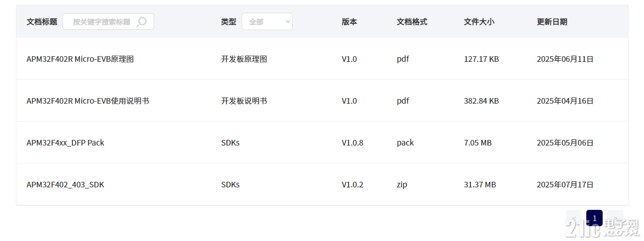Click the 文档格式 column header
The width and height of the screenshot is (644, 241).
(x=412, y=22)
